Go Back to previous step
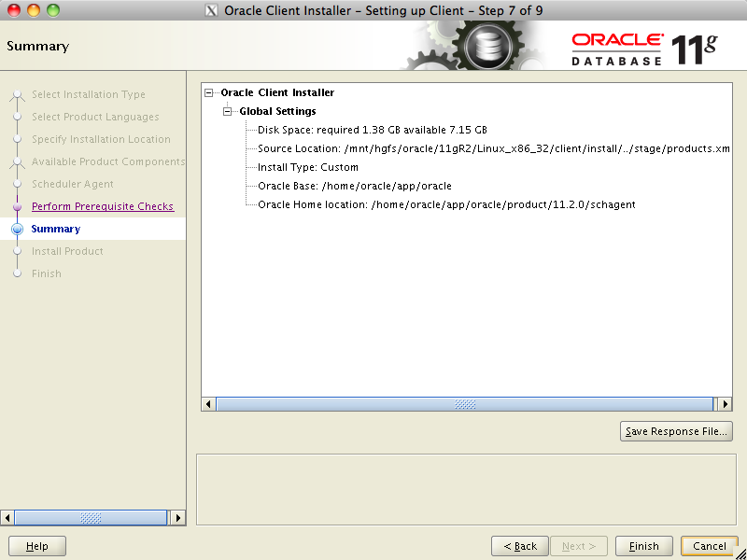 [x=520, y=546]
